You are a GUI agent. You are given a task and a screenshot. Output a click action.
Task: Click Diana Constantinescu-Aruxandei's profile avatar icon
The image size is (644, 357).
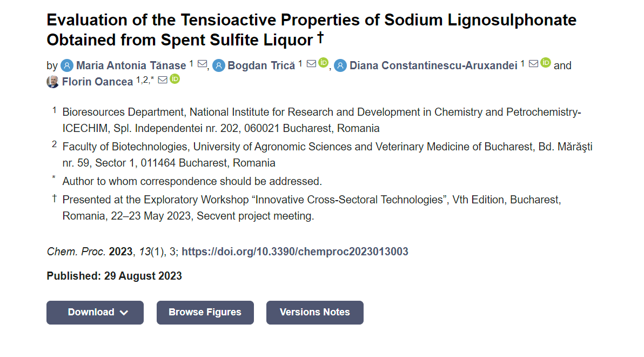[x=340, y=65]
